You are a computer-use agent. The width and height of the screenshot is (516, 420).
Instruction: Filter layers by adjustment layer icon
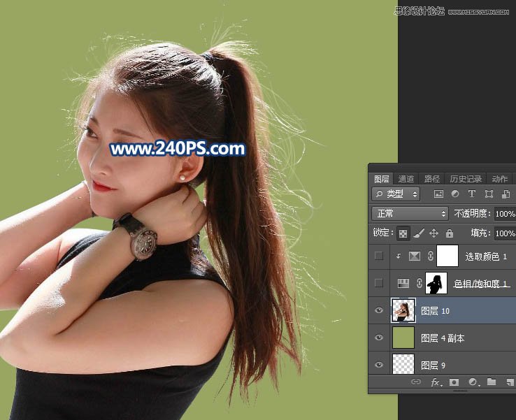click(455, 194)
